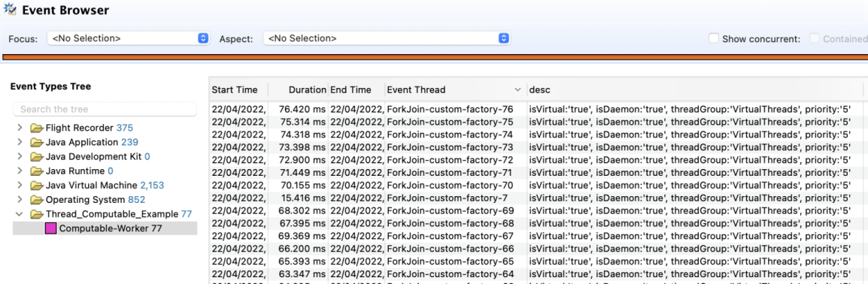Select the Flight Recorder folder icon
Screen dimensions: 868x284
tap(37, 128)
